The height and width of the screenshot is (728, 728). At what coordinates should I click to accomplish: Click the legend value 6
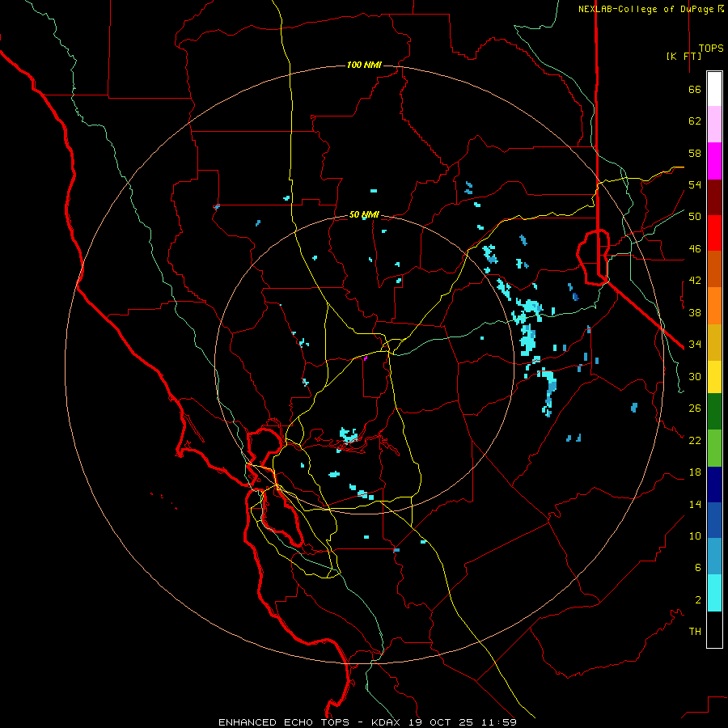click(x=698, y=568)
